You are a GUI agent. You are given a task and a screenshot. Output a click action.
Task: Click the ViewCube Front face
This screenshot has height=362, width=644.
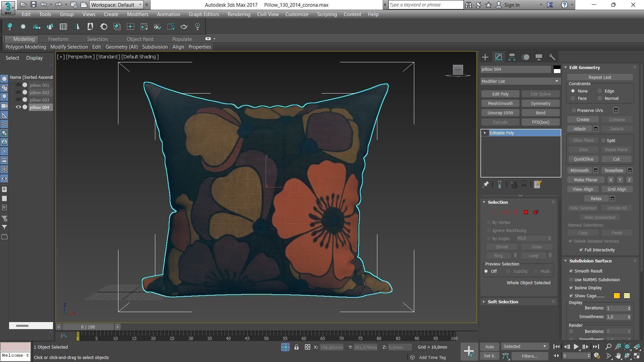click(458, 70)
